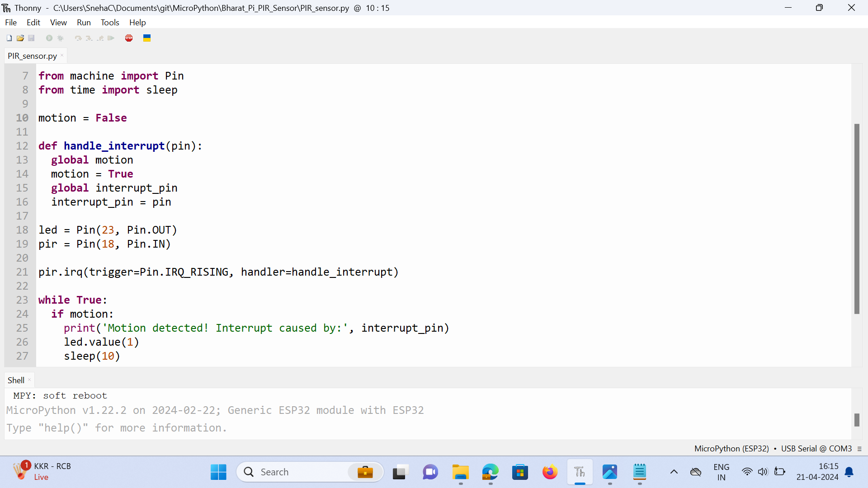868x488 pixels.
Task: Click the Shell pane scrollbar thumb
Action: 857,420
